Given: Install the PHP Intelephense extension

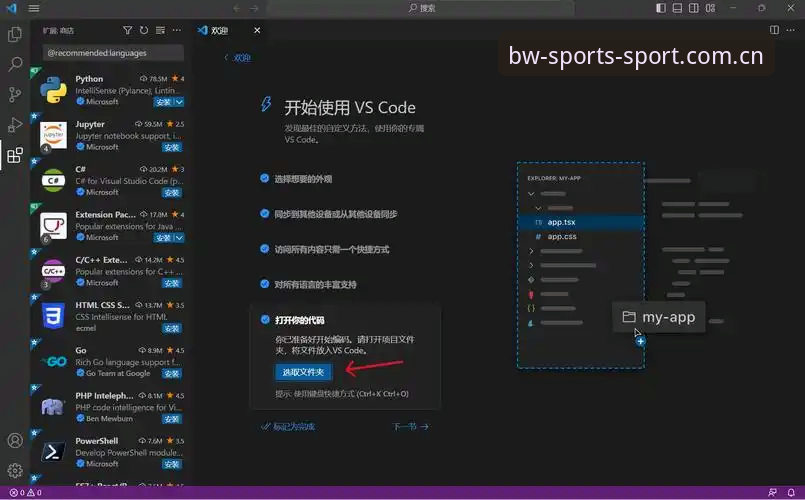Looking at the screenshot, I should pyautogui.click(x=172, y=419).
